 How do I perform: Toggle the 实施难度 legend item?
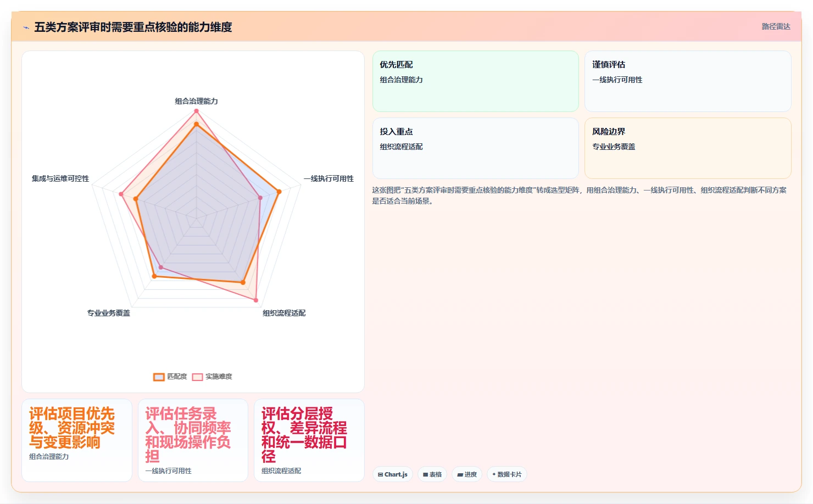[x=212, y=377]
